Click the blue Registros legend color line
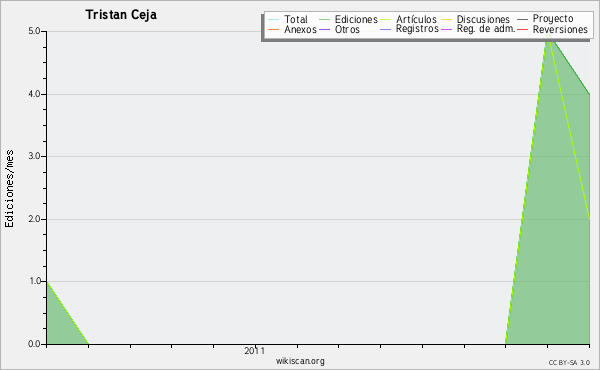Viewport: 600px width, 370px height. pos(385,29)
